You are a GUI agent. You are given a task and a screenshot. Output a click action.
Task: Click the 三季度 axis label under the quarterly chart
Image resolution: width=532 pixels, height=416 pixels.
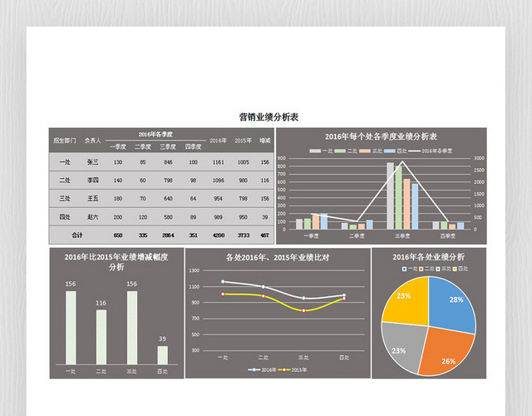(402, 235)
